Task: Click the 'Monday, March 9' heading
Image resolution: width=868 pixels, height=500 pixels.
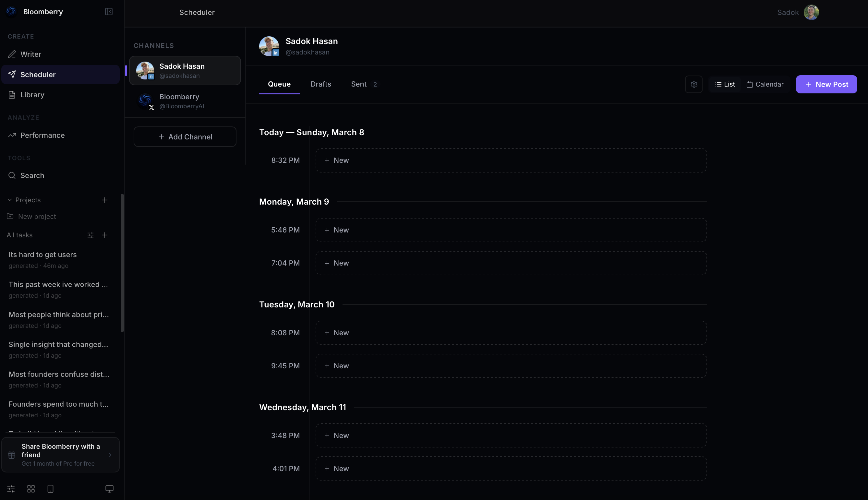Action: pyautogui.click(x=294, y=202)
